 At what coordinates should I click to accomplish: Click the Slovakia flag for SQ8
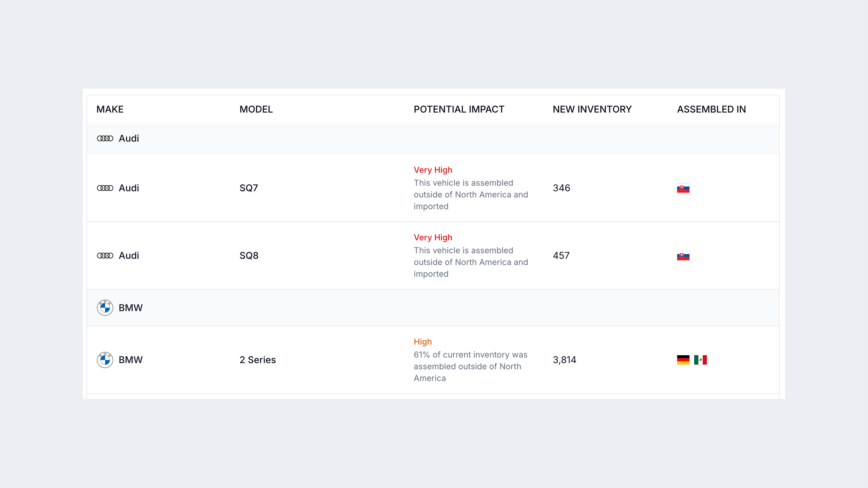click(x=683, y=256)
